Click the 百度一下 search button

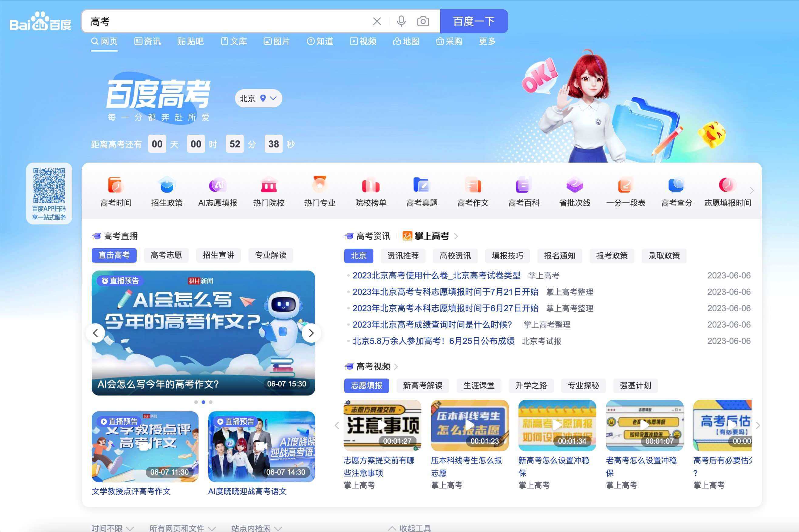coord(474,21)
